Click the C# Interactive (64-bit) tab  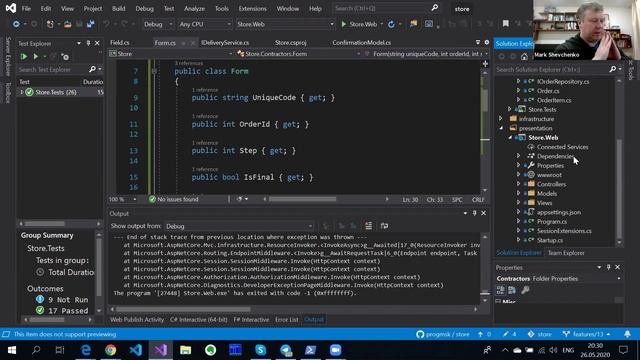tap(199, 320)
